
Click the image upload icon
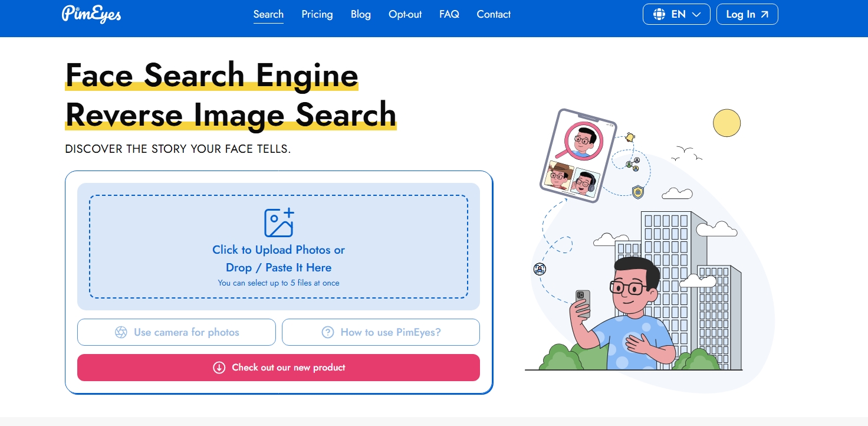pos(278,222)
